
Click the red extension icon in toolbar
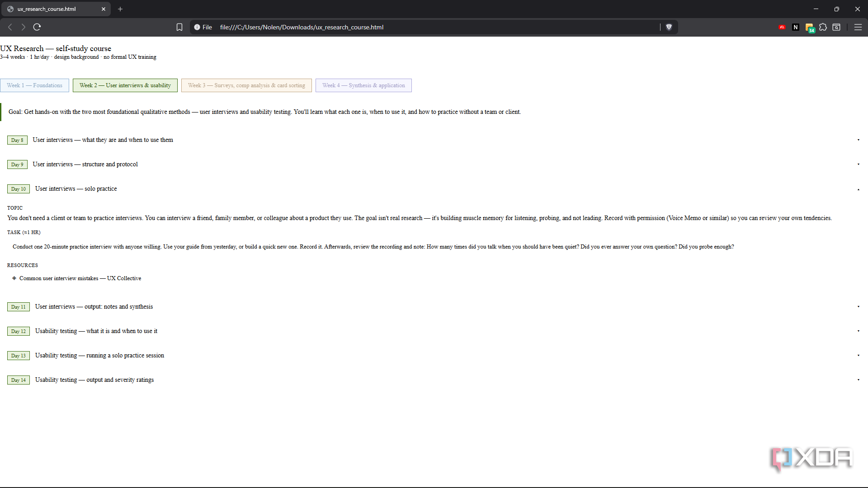tap(782, 27)
